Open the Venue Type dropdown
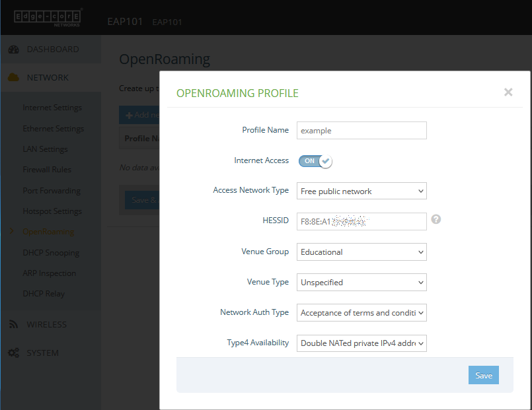The width and height of the screenshot is (532, 410). click(361, 283)
